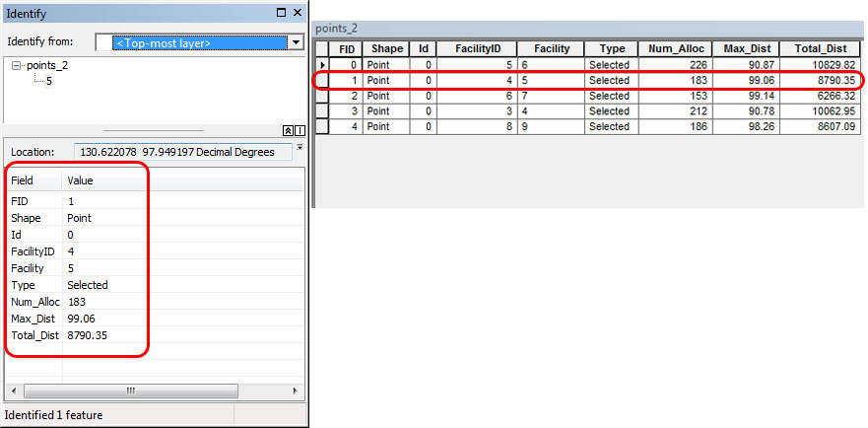Maximize the Identify window
Viewport: 868px width, 428px height.
click(282, 12)
